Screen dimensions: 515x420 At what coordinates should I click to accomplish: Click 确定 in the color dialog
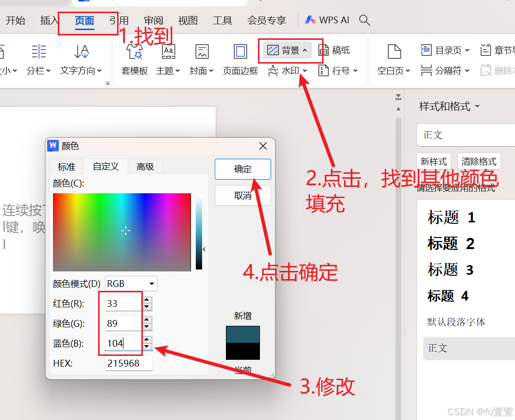pos(243,169)
